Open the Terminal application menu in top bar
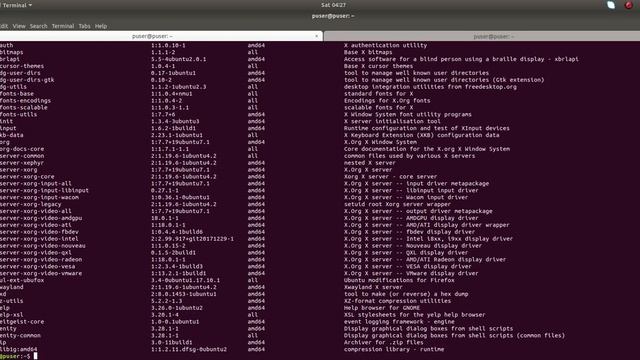 16,5
